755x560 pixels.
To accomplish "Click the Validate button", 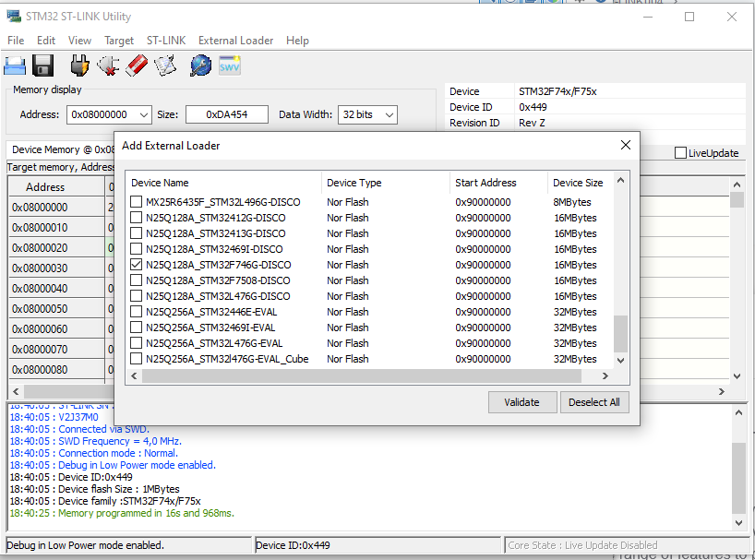I will (x=522, y=402).
